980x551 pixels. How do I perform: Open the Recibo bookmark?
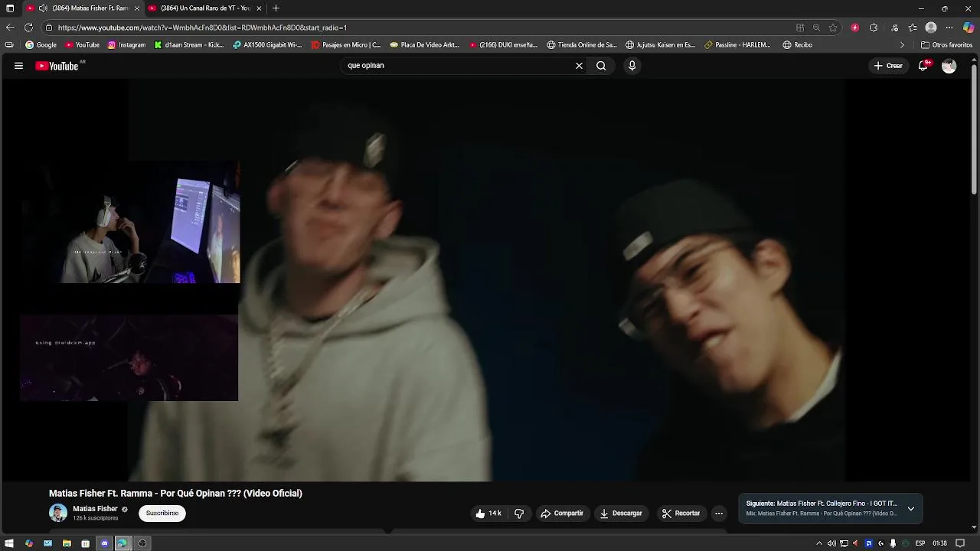(798, 45)
